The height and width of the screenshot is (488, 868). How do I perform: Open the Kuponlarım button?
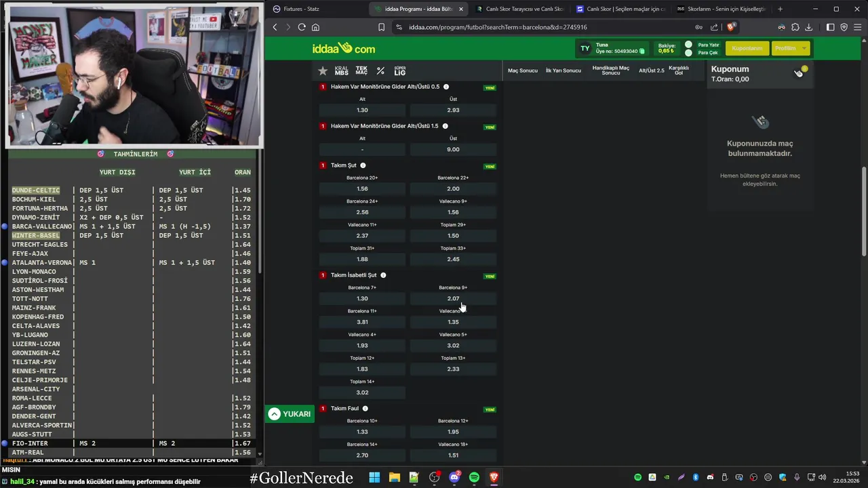[747, 48]
